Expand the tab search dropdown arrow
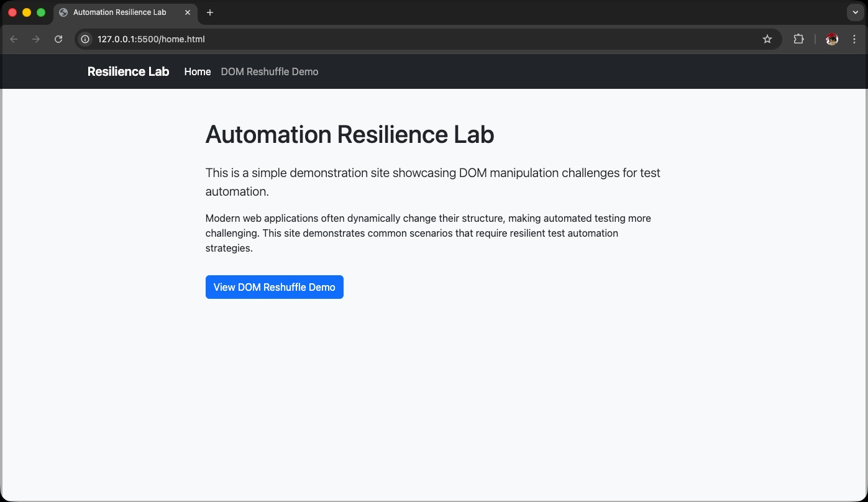This screenshot has height=502, width=868. [855, 12]
